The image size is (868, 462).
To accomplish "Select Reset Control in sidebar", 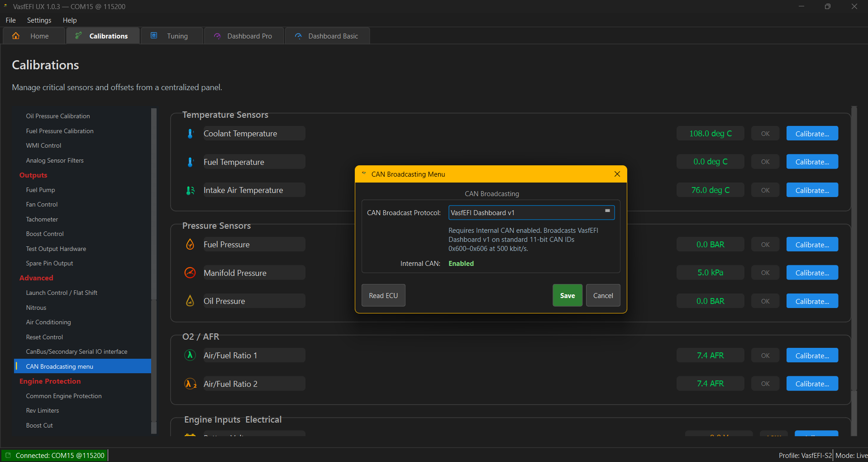I will 83,337.
